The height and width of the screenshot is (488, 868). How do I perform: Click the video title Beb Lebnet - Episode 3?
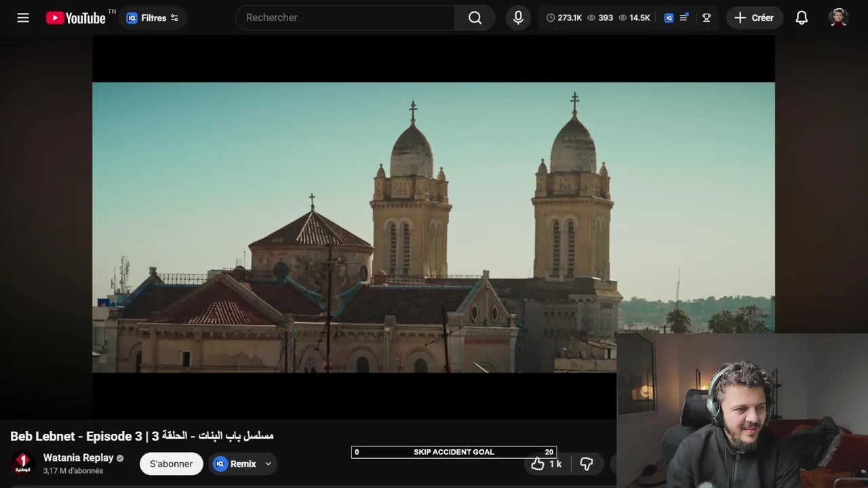point(142,436)
